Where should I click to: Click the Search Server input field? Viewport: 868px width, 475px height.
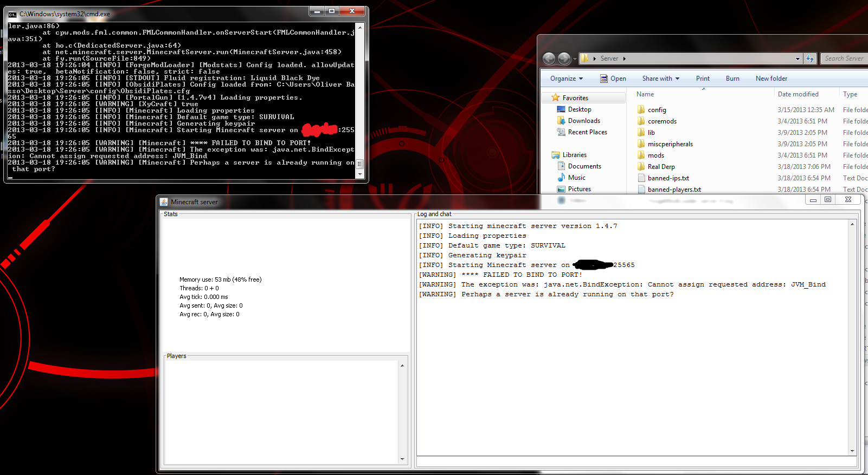(x=844, y=58)
